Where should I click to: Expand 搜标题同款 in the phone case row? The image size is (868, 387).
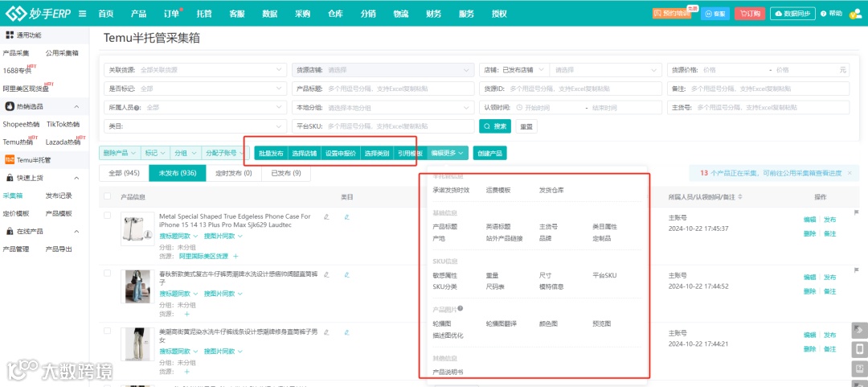click(178, 236)
